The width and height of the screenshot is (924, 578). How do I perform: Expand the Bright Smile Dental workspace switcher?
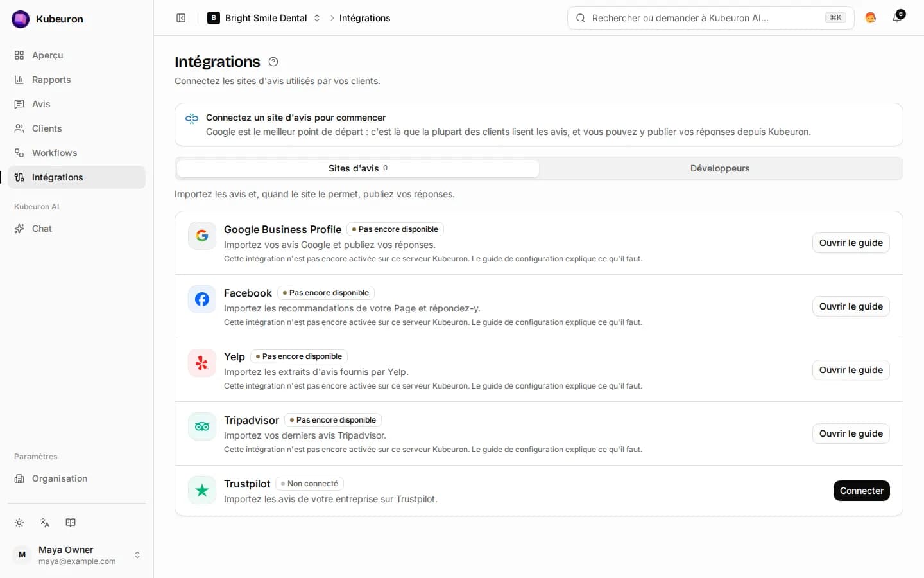pos(264,18)
